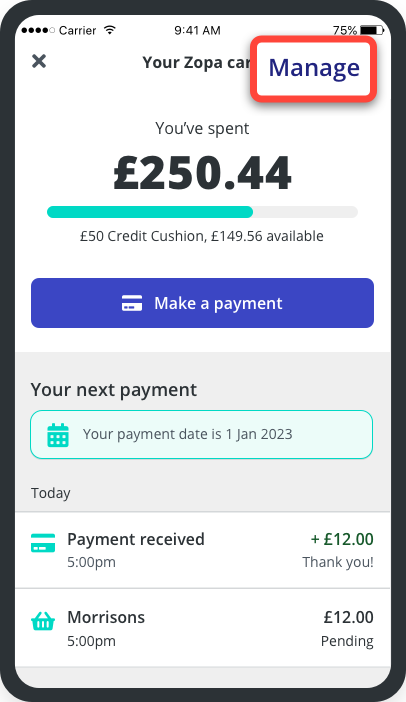Tap the Make a payment button
406x702 pixels.
click(x=202, y=303)
